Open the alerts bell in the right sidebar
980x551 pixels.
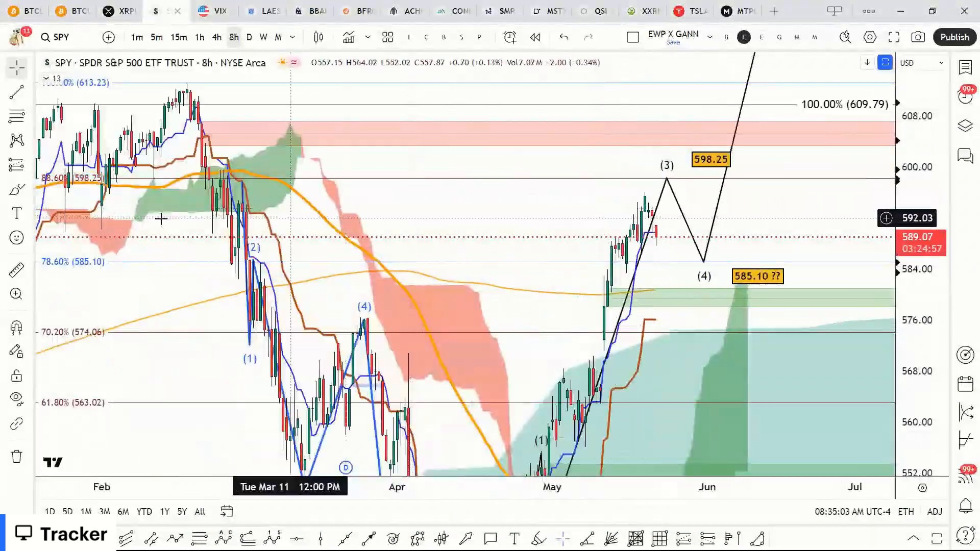[965, 506]
